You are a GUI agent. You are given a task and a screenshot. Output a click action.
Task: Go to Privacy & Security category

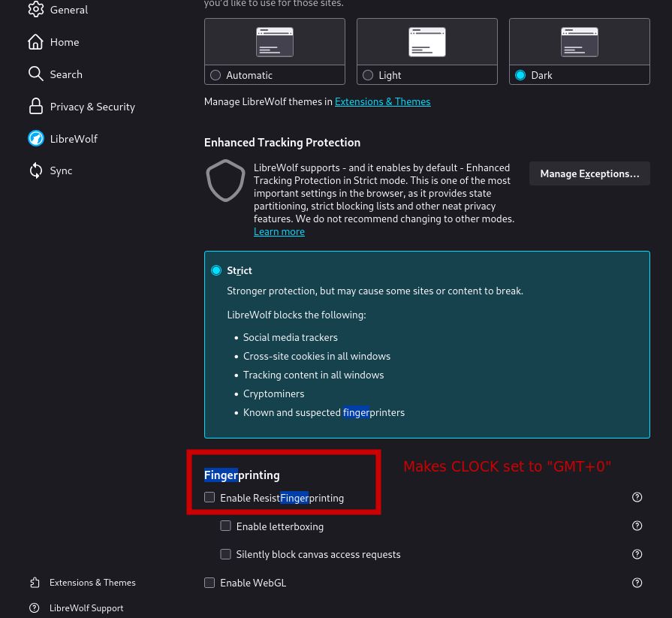[92, 107]
